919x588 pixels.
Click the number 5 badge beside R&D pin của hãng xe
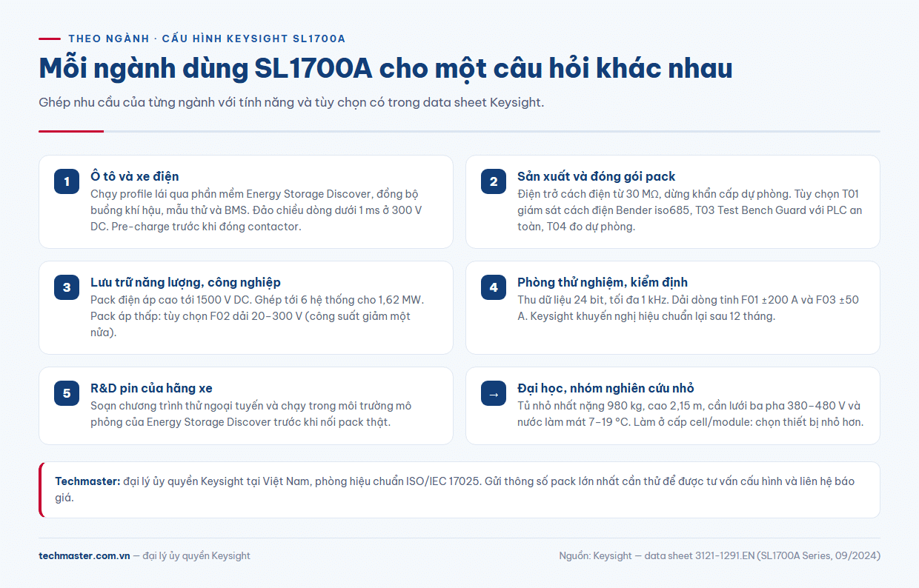(67, 393)
